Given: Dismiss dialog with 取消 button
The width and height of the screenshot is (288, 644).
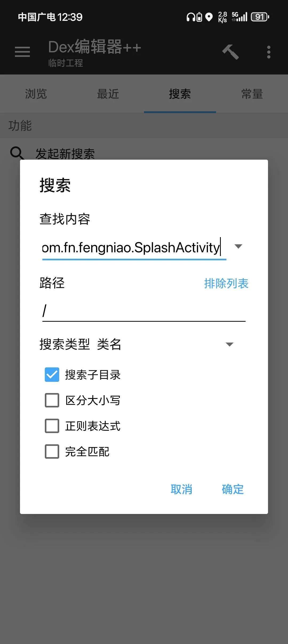Looking at the screenshot, I should 182,489.
